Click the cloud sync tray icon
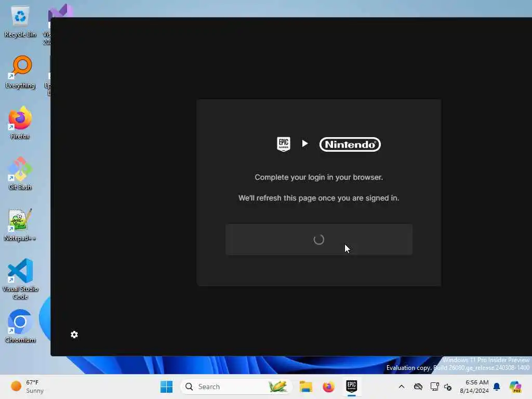The height and width of the screenshot is (399, 532). coord(418,387)
